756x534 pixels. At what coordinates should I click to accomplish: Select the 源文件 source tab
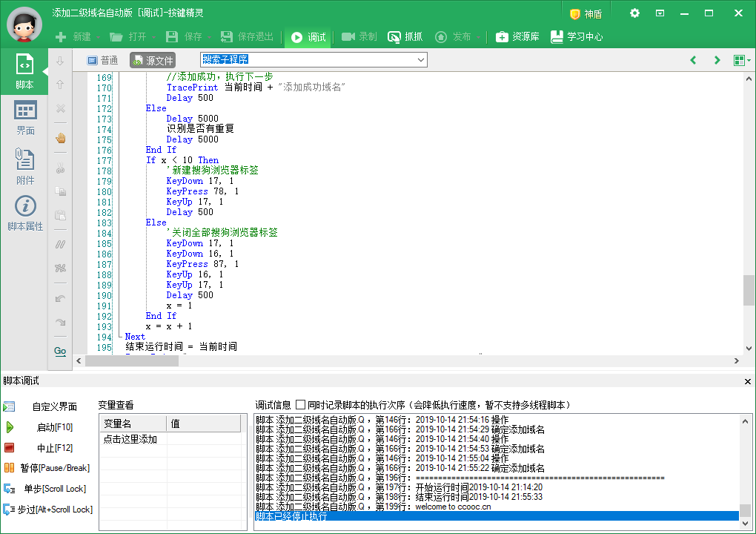[x=153, y=60]
